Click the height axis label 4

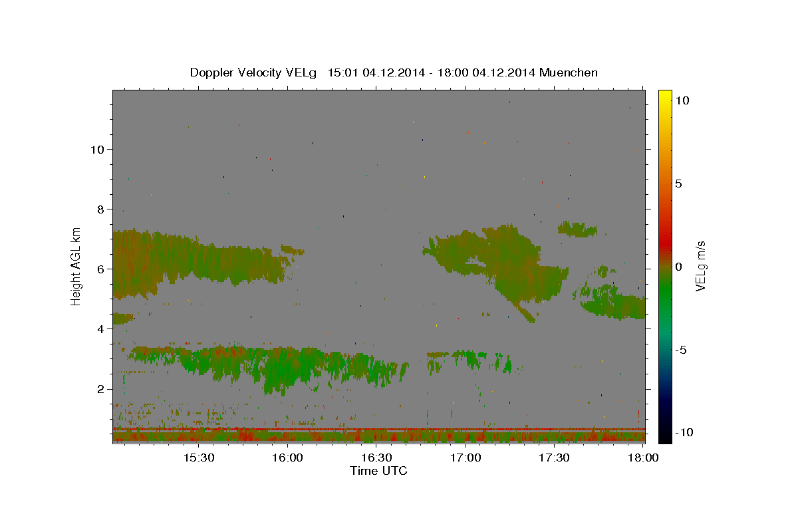pyautogui.click(x=101, y=329)
